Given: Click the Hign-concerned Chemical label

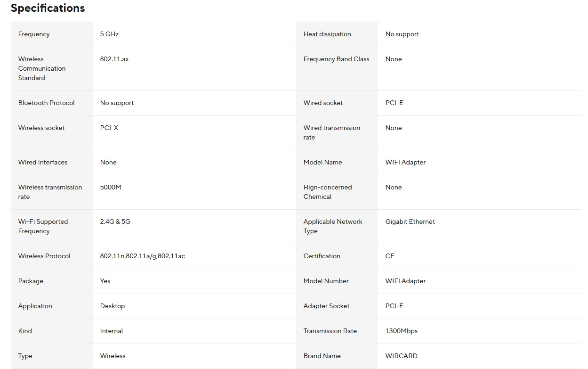Looking at the screenshot, I should point(328,192).
